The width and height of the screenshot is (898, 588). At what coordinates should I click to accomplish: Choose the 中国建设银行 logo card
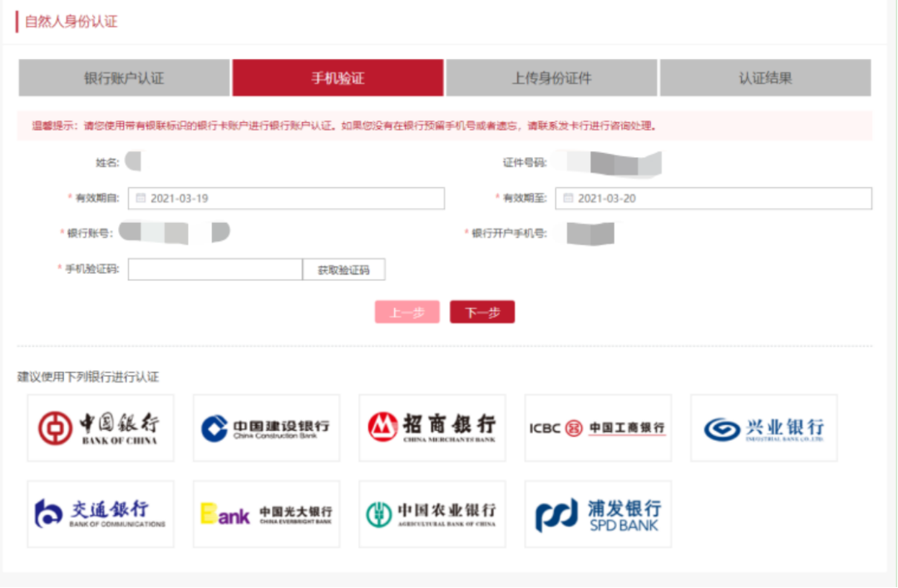pyautogui.click(x=266, y=428)
